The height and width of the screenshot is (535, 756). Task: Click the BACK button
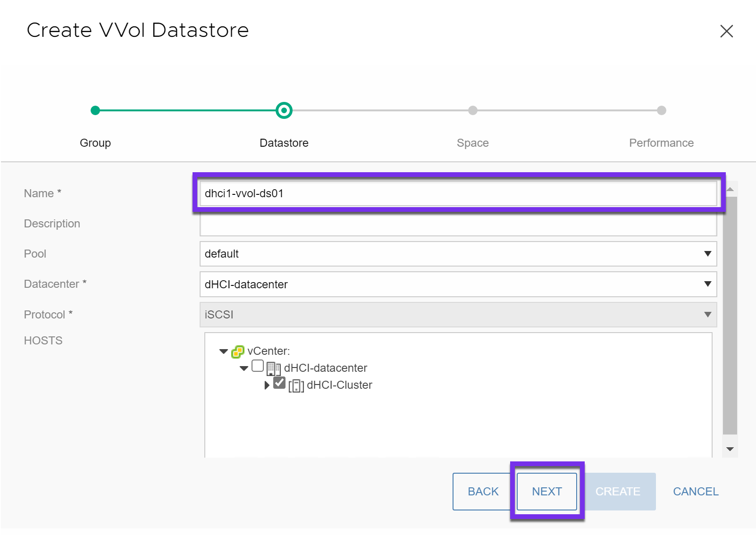[483, 492]
